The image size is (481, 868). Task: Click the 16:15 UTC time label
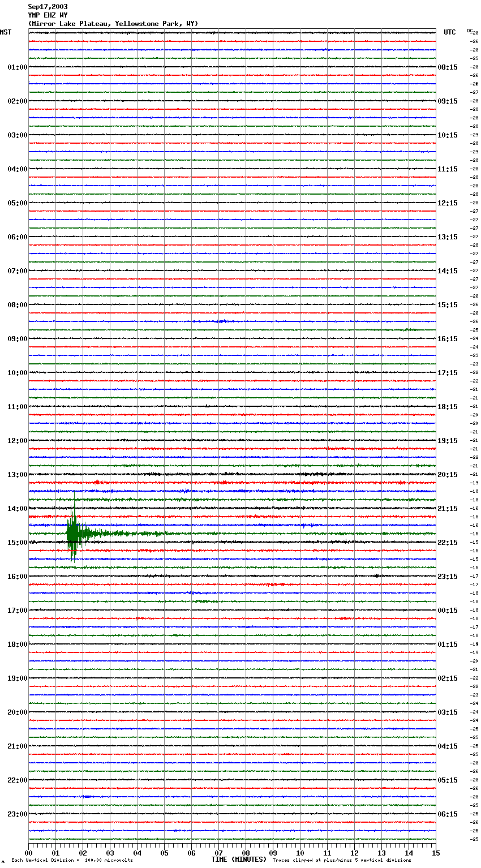(448, 339)
